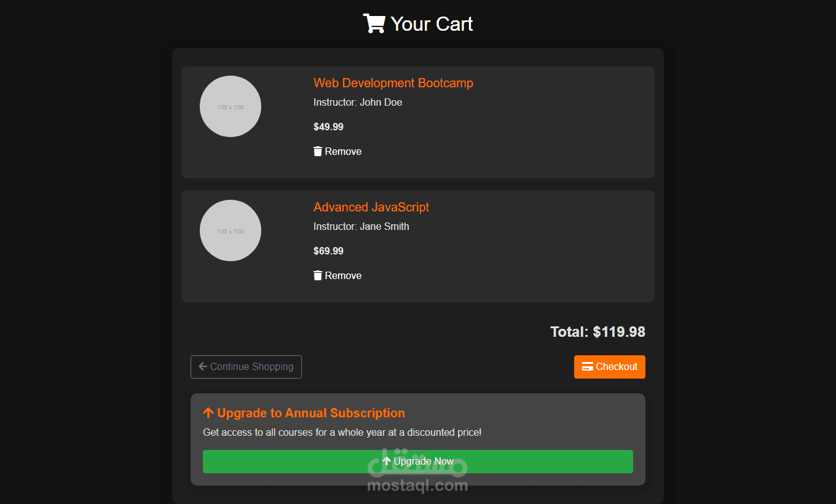Click the trash icon beside Web Development Bootcamp
This screenshot has width=836, height=504.
pyautogui.click(x=318, y=151)
